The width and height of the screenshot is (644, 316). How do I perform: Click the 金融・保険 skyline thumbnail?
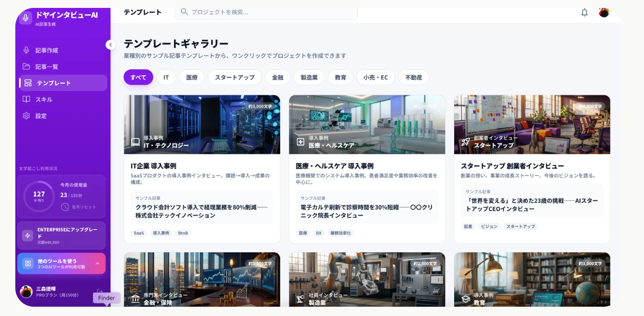[x=202, y=279]
